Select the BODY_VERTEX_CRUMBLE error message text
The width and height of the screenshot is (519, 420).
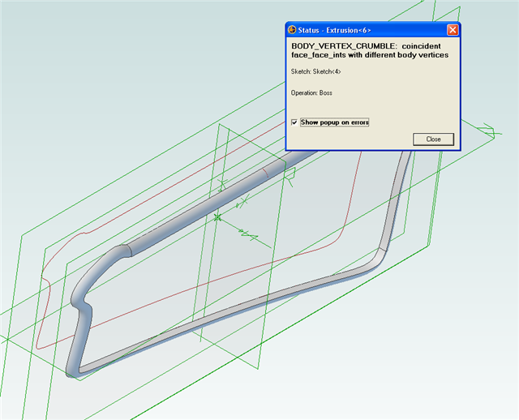pos(370,50)
